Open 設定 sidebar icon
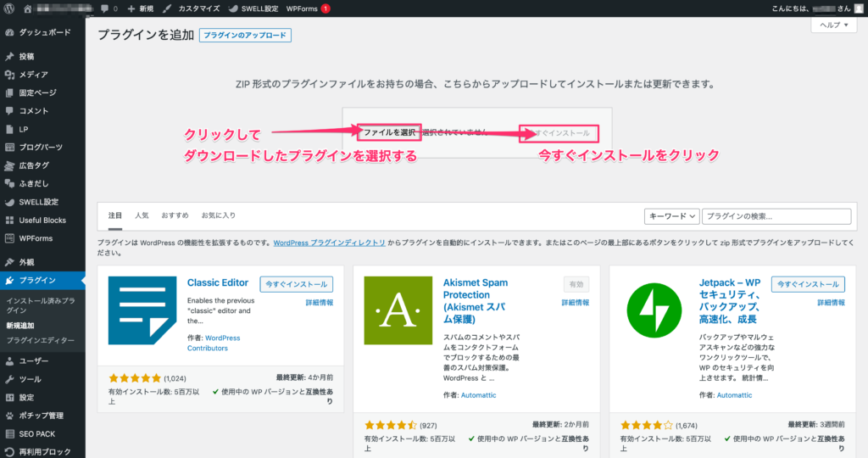The image size is (868, 458). pyautogui.click(x=9, y=398)
